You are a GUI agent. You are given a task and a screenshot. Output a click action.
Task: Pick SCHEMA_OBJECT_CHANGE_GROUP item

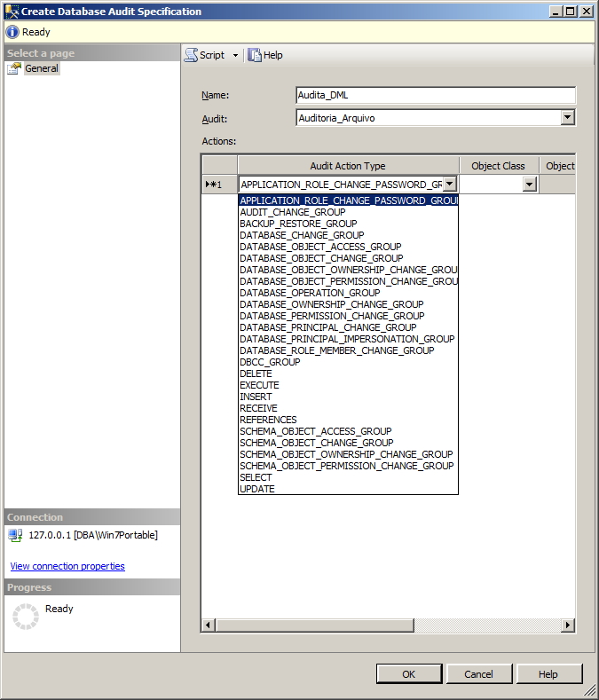click(349, 444)
